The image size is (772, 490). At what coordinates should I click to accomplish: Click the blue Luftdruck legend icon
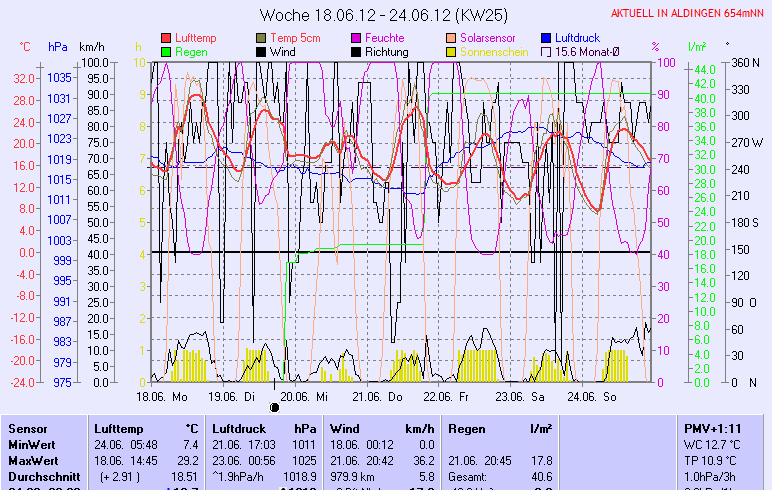(547, 38)
